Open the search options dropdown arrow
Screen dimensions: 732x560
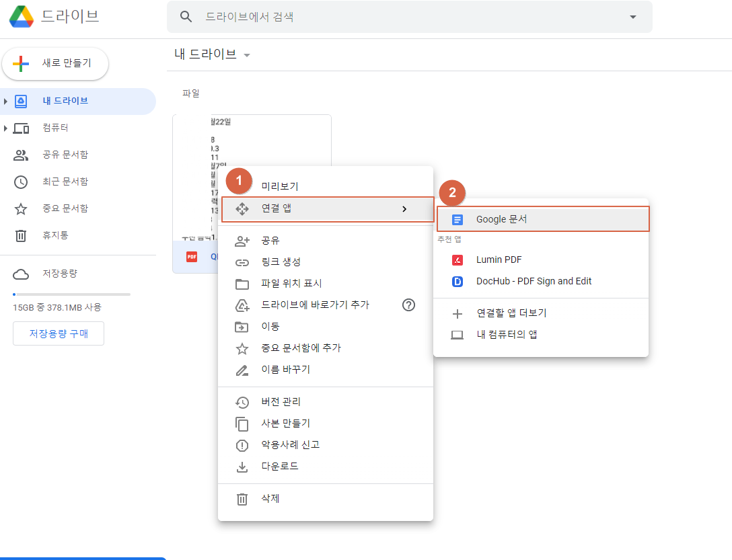click(x=633, y=17)
